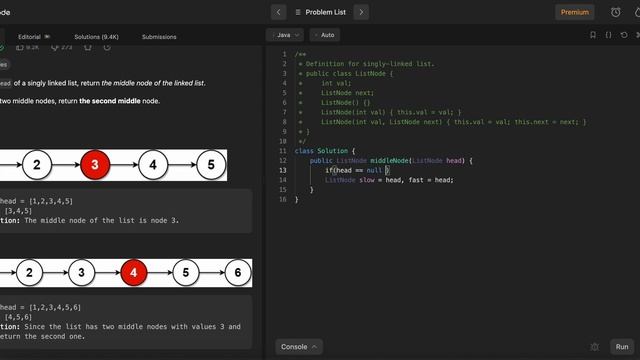Click 'The middle node of the list is node 3.'
This screenshot has height=360, width=640.
pos(102,220)
